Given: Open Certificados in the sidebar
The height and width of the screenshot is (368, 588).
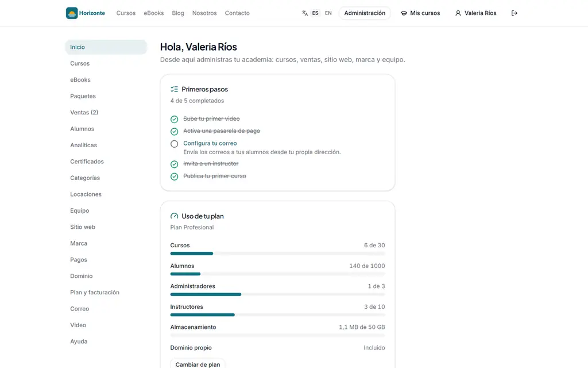Looking at the screenshot, I should point(106,162).
